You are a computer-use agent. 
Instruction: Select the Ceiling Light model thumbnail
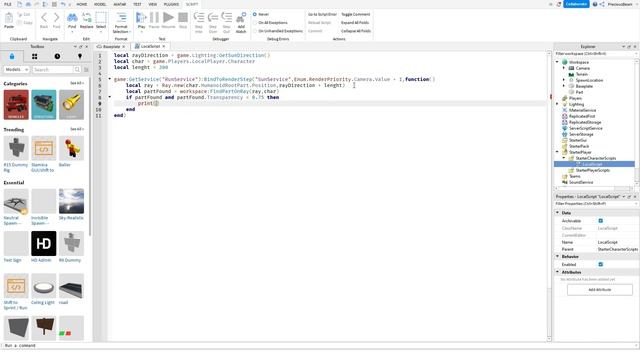point(44,286)
